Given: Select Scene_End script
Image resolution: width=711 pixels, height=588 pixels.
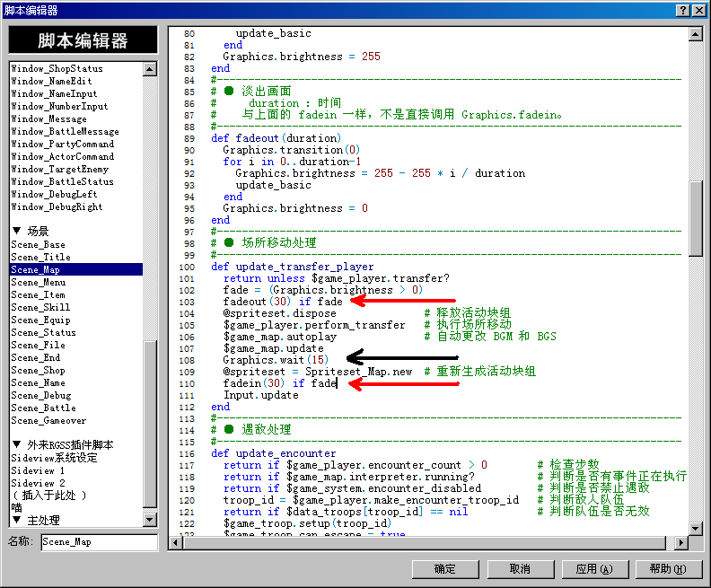Looking at the screenshot, I should pyautogui.click(x=35, y=358).
